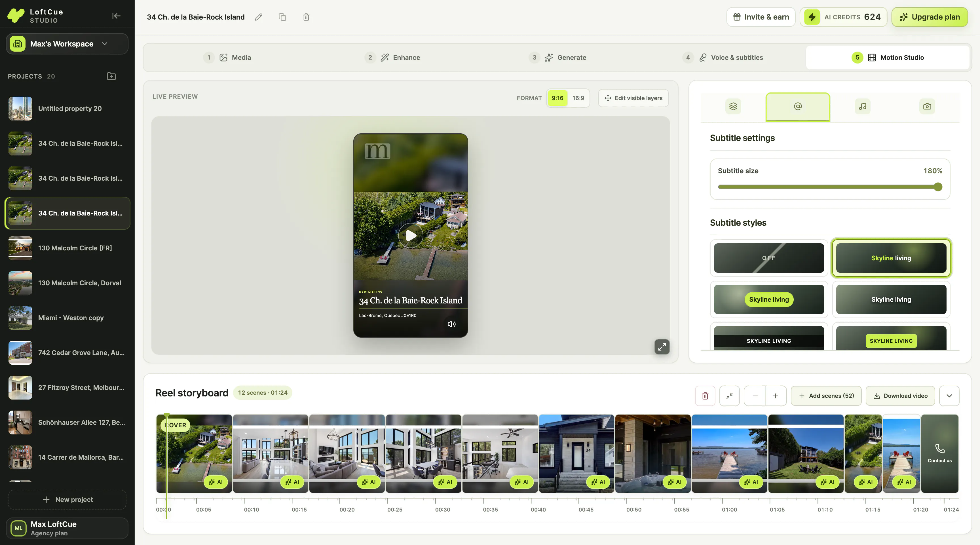Screen dimensions: 980x545
Task: Open Schönhauser Allee 127 project
Action: click(x=67, y=423)
